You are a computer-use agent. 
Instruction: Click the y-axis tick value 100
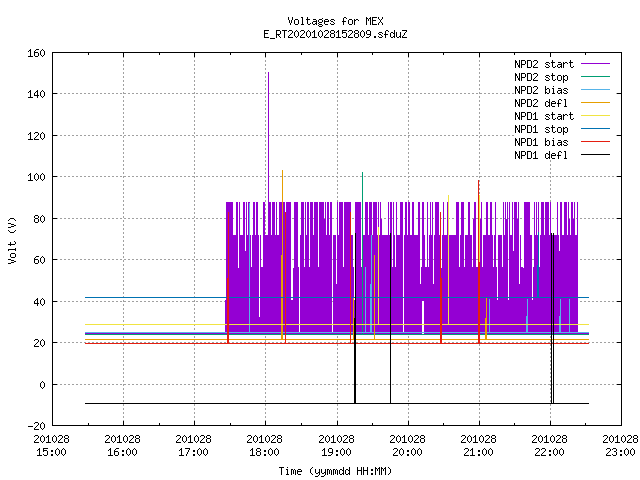click(x=36, y=177)
